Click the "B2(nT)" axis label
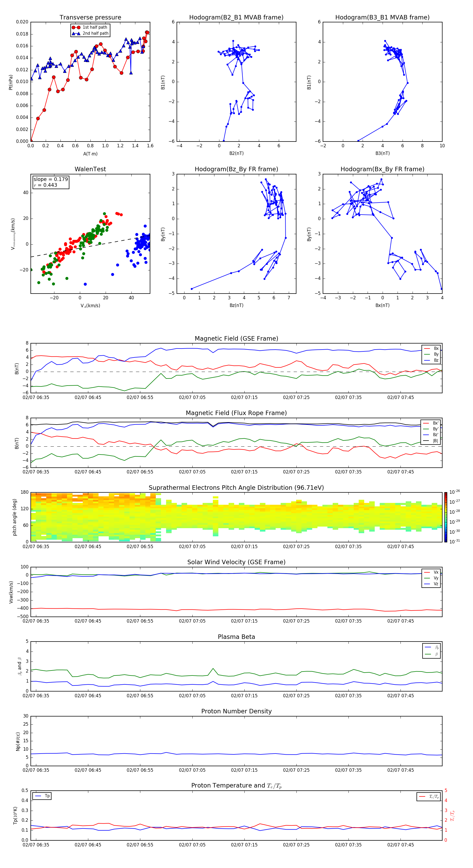Image resolution: width=473 pixels, height=868 pixels. point(236,153)
